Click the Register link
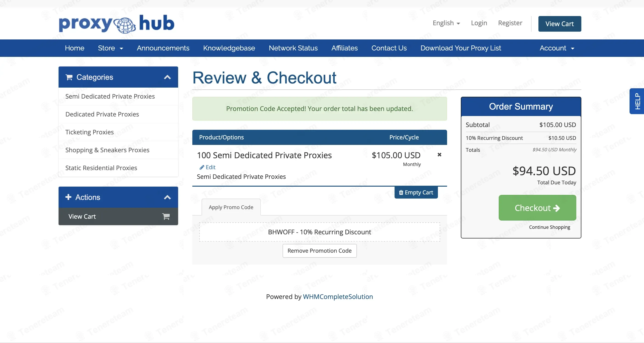Screen dimensions: 644x343 pos(510,23)
